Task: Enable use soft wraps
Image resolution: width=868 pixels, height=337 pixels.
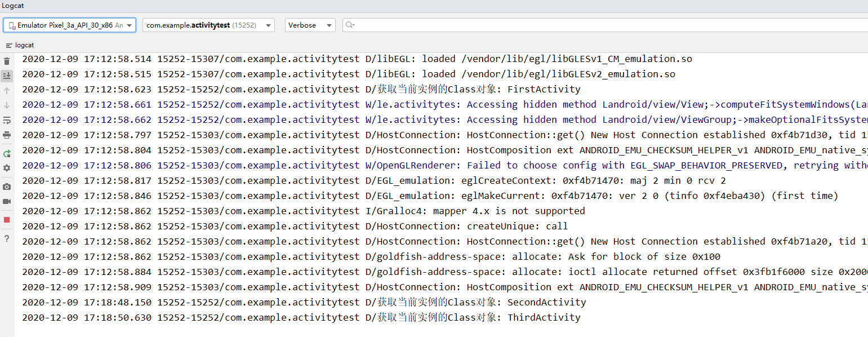Action: pos(7,119)
